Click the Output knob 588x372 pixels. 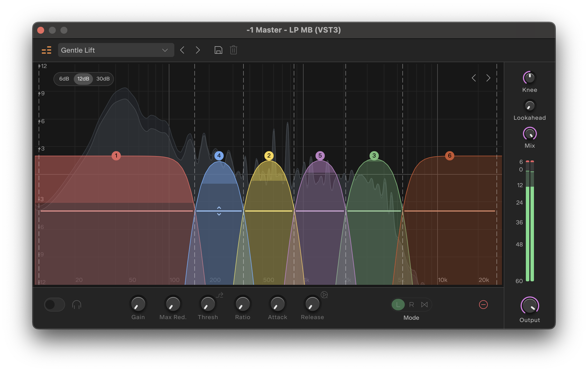530,306
